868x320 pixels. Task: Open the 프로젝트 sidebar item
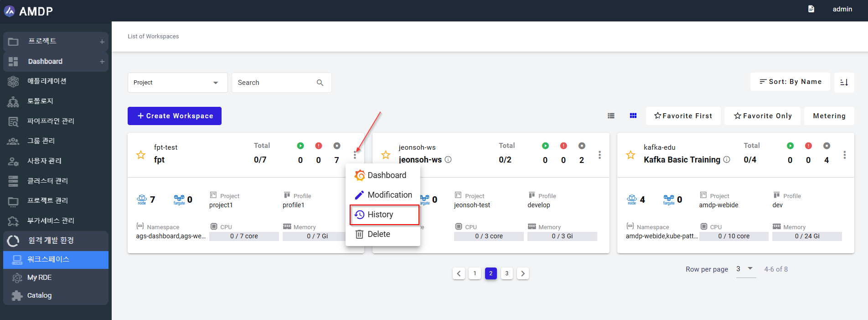click(x=56, y=42)
